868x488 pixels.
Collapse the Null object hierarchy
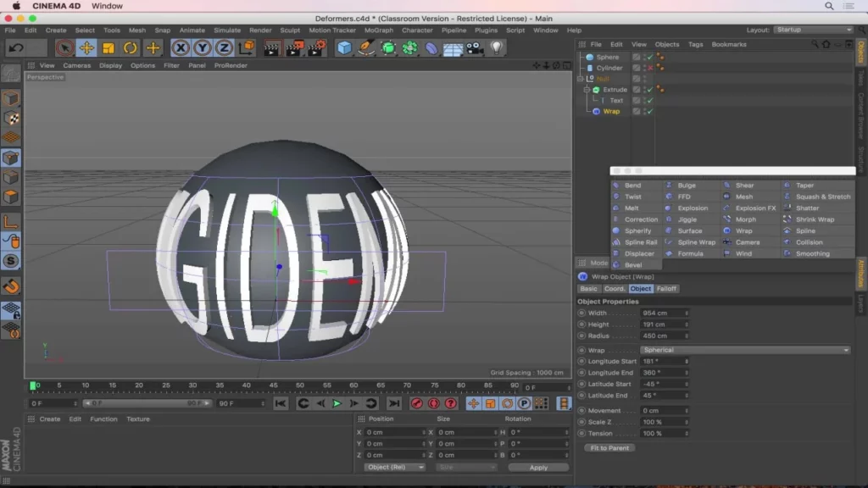pos(580,79)
